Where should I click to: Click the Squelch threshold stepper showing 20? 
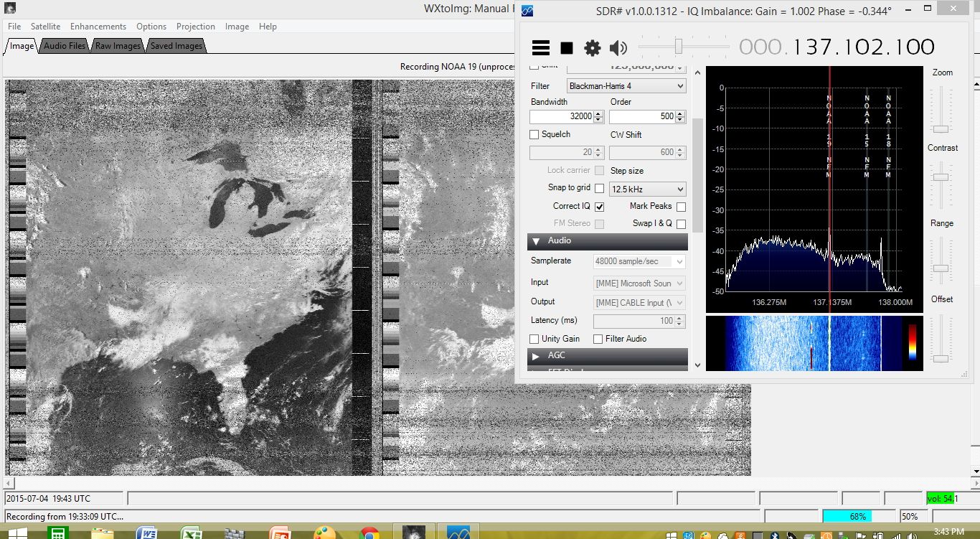[x=598, y=152]
